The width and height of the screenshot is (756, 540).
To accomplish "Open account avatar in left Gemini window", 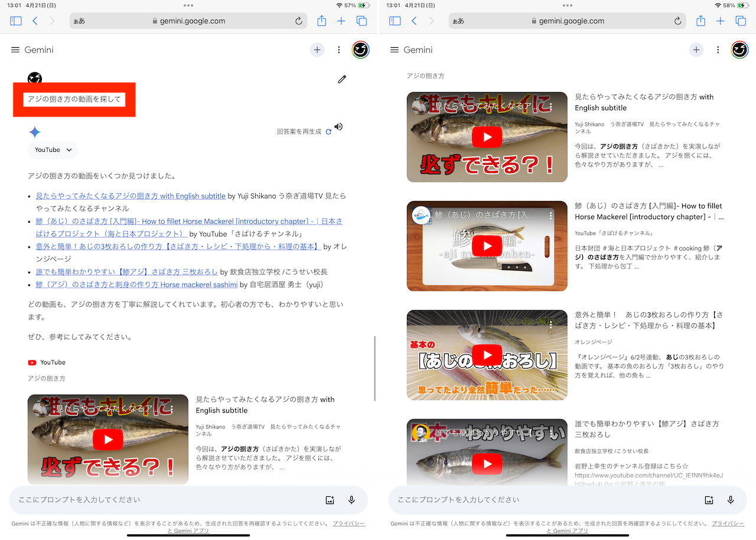I will (x=360, y=50).
